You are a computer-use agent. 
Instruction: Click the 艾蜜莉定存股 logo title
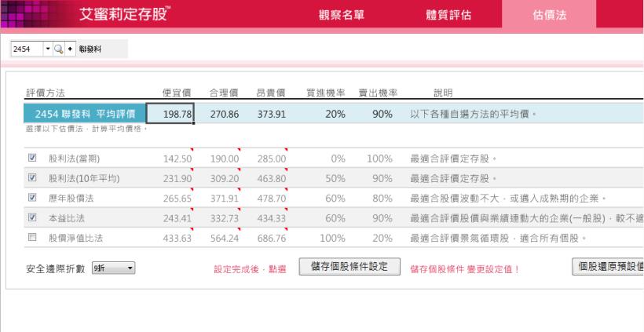point(124,13)
